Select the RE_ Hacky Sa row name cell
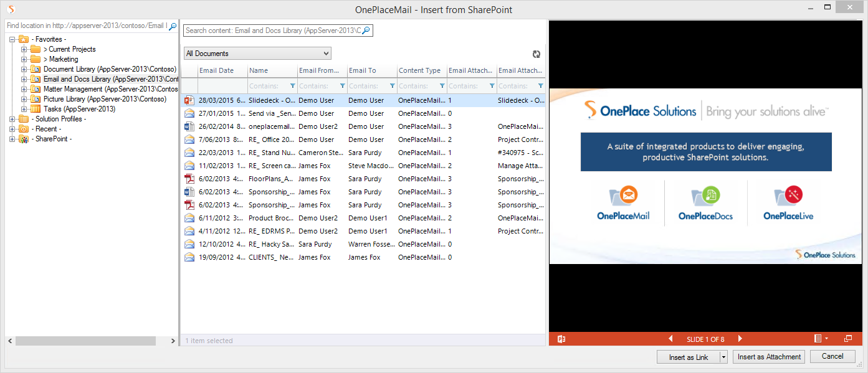This screenshot has height=373, width=868. tap(272, 244)
